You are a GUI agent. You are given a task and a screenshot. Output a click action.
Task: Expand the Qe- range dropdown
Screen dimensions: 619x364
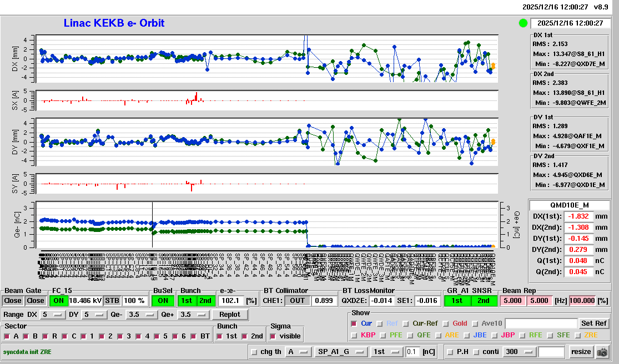[x=140, y=315]
